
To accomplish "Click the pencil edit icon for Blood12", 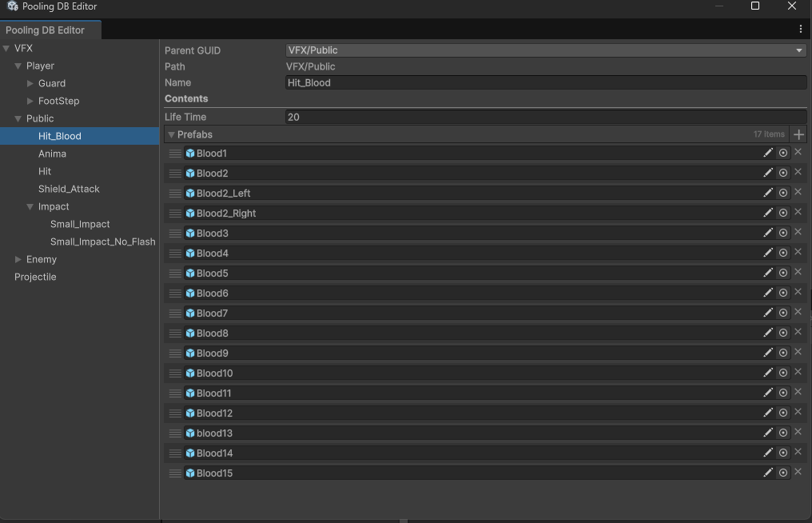I will coord(768,413).
